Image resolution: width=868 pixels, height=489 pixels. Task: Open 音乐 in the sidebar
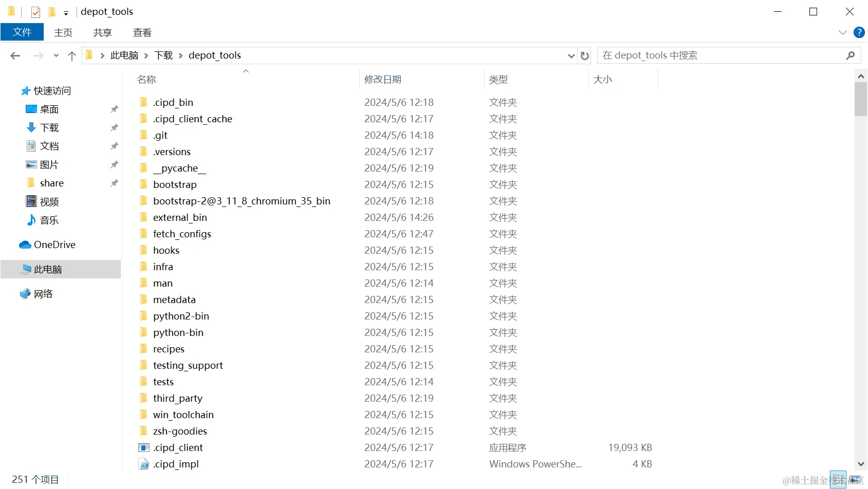[x=49, y=220]
